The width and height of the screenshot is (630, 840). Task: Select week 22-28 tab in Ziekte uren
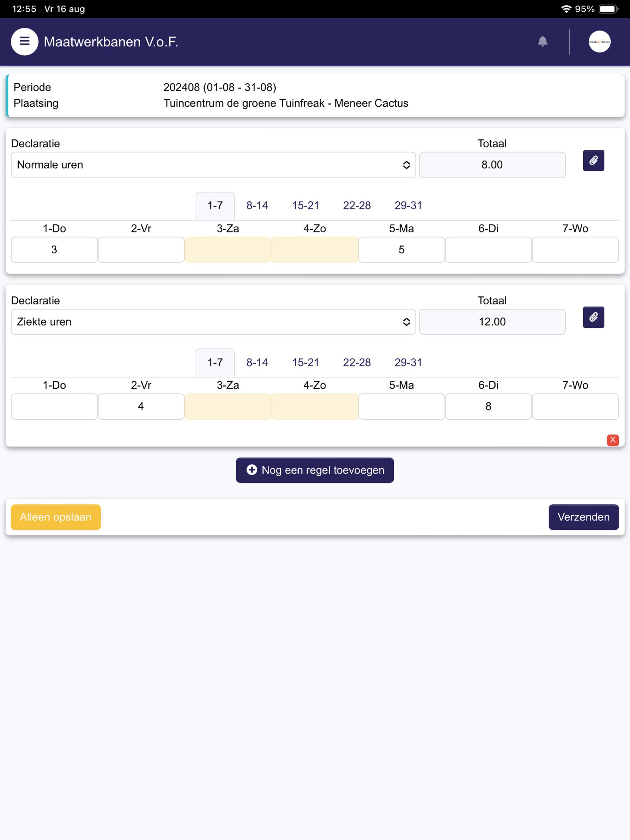pyautogui.click(x=357, y=362)
